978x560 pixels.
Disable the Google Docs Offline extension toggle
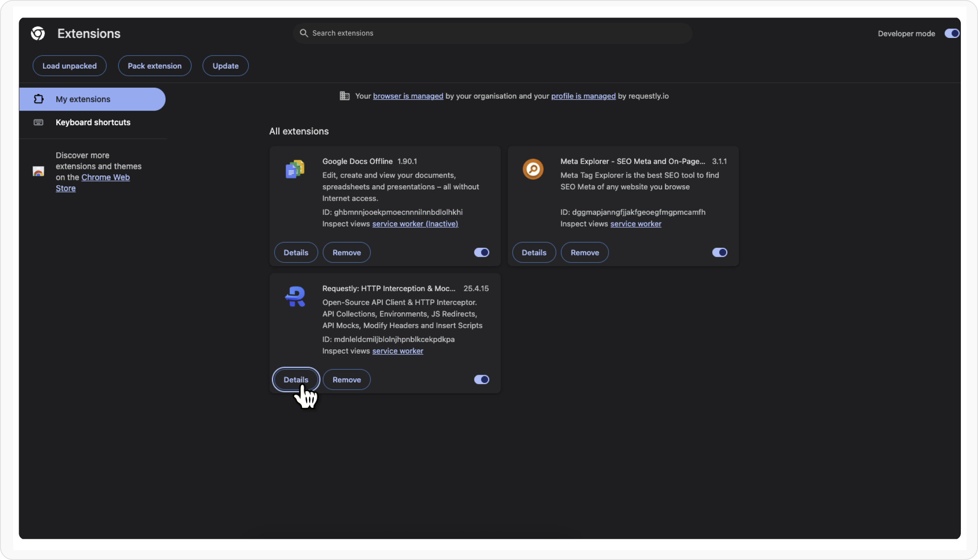click(x=481, y=253)
